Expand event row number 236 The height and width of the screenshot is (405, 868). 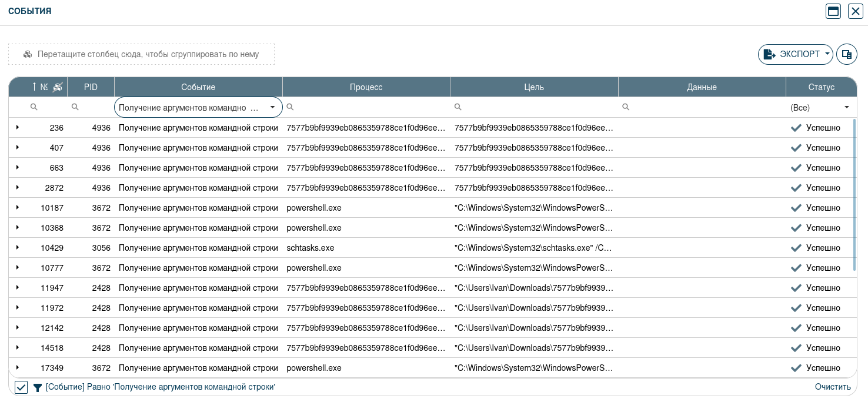click(x=18, y=128)
